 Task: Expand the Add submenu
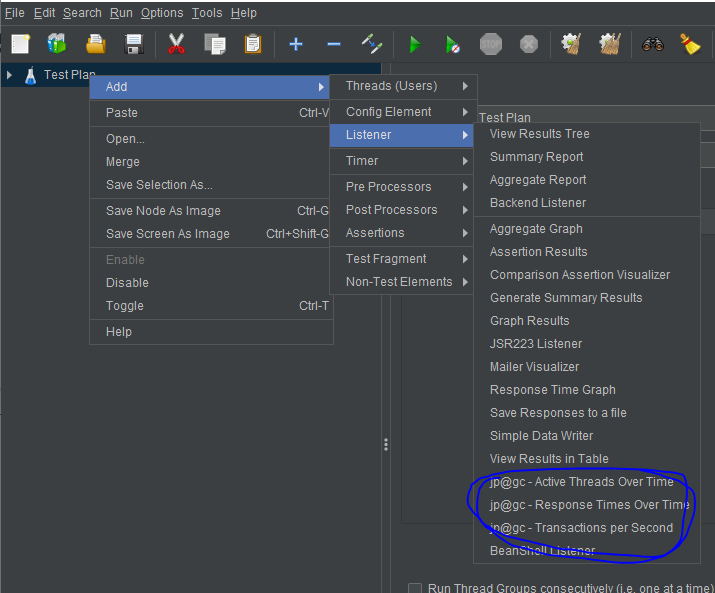[210, 87]
